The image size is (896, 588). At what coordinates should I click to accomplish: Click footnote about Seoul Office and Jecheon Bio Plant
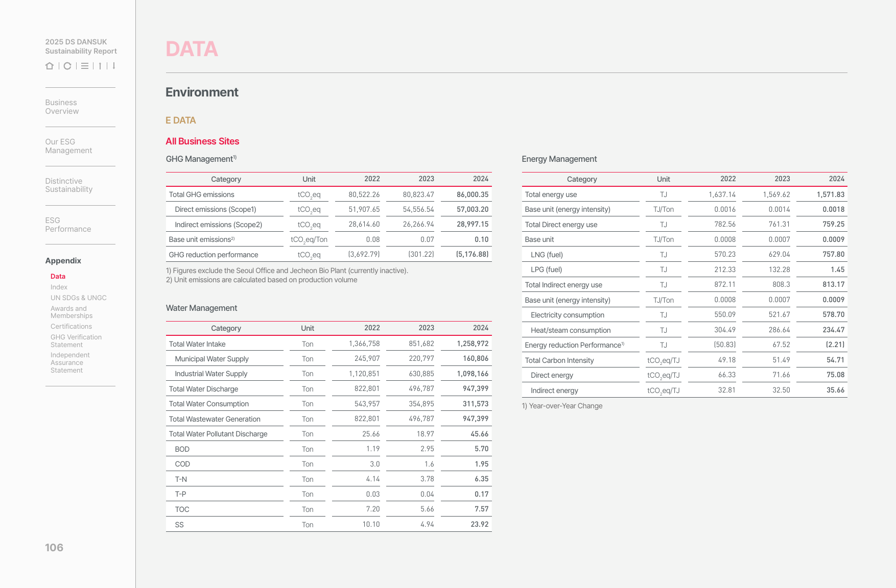[x=287, y=271]
